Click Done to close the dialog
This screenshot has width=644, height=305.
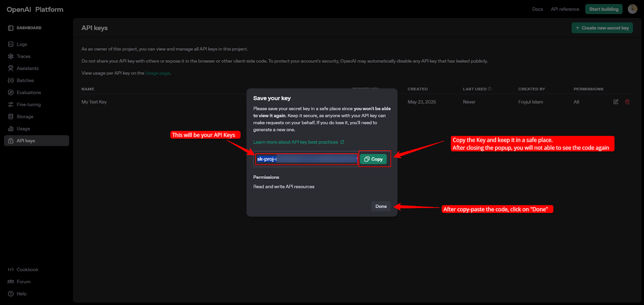tap(381, 206)
